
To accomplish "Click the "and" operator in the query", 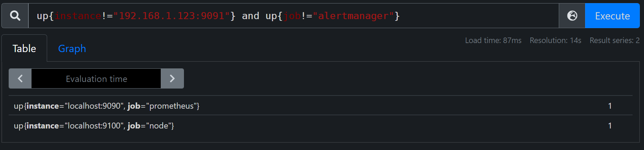I will (250, 16).
